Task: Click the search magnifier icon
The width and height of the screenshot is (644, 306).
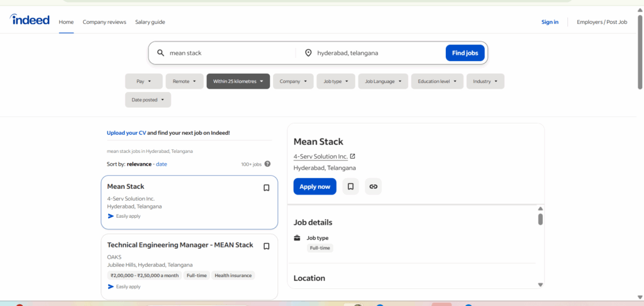Action: [x=160, y=53]
